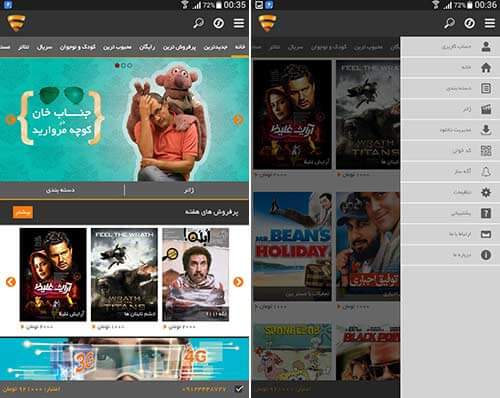The width and height of the screenshot is (500, 398).
Task: Open آرایش غلیظ poster on right screen
Action: (292, 115)
